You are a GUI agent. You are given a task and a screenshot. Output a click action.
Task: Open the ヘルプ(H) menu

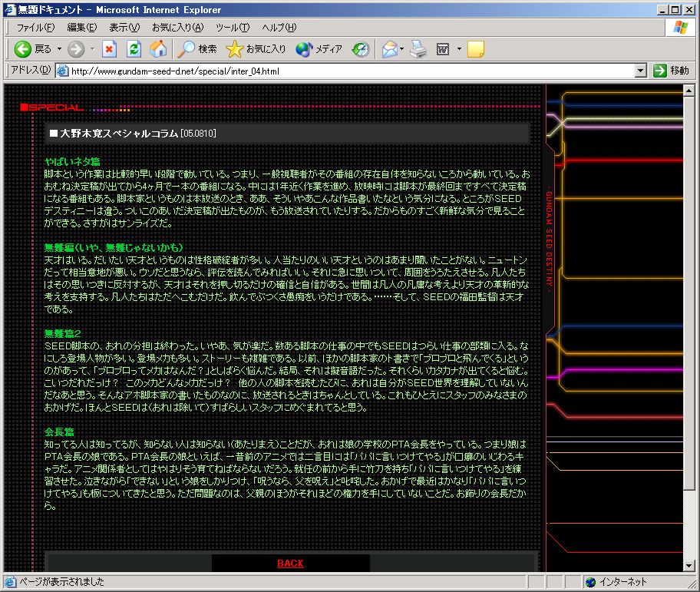pyautogui.click(x=279, y=28)
